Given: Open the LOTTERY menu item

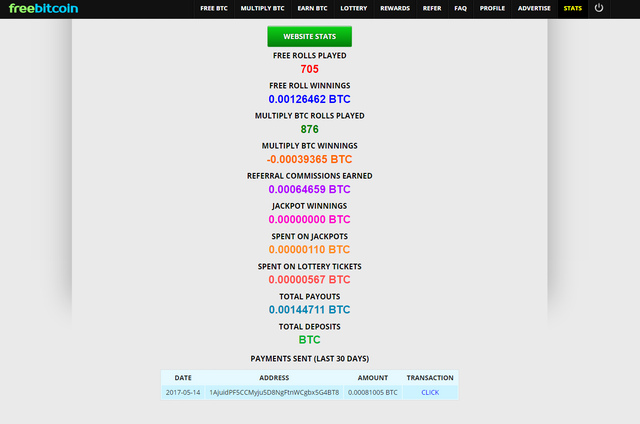Looking at the screenshot, I should (x=354, y=8).
